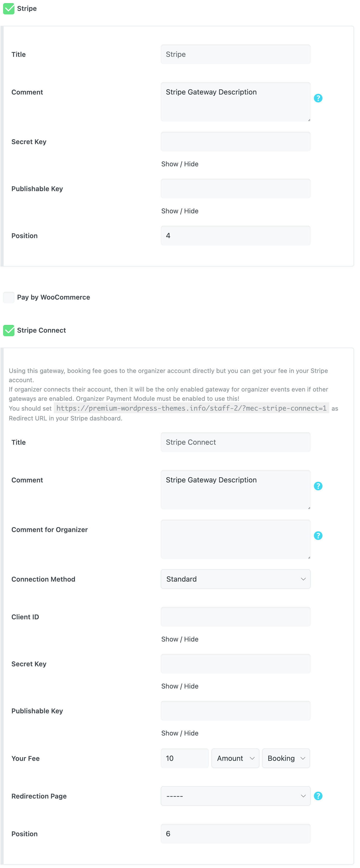Image resolution: width=360 pixels, height=868 pixels.
Task: Click the Comment for Organizer textarea
Action: [x=235, y=538]
